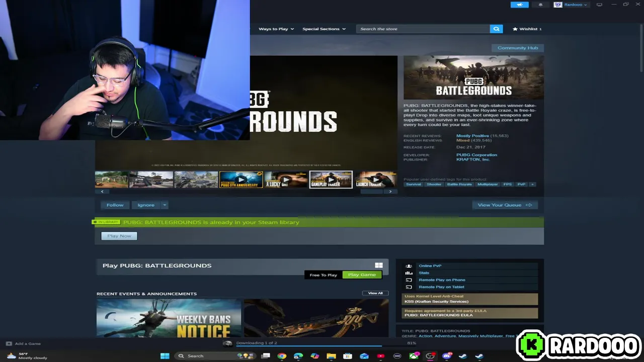Open the Mixed English reviews link

463,140
